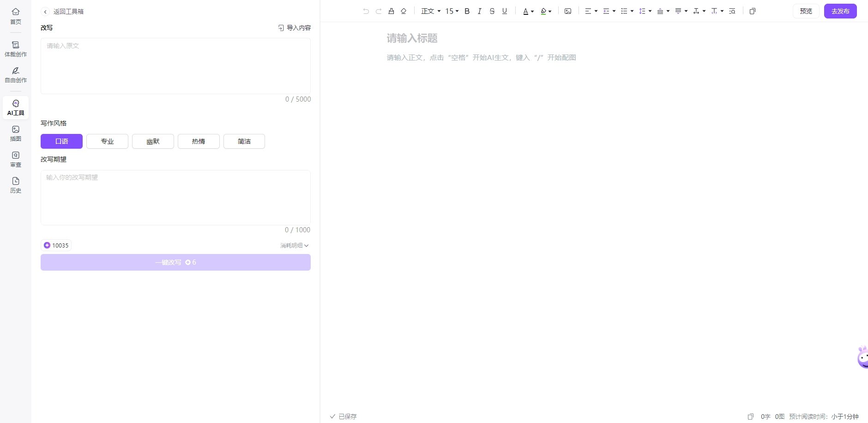Select the 幽默 writing style
This screenshot has width=868, height=423.
(x=153, y=141)
